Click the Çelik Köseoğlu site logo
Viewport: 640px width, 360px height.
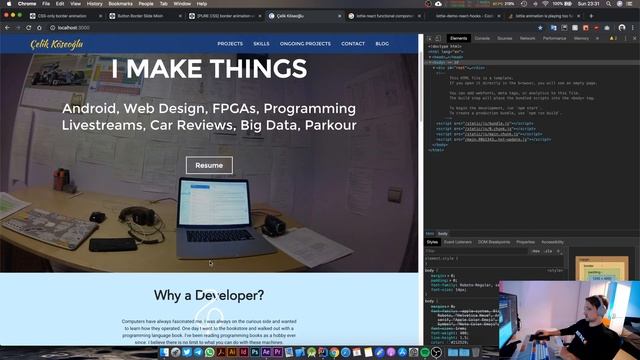pyautogui.click(x=57, y=44)
